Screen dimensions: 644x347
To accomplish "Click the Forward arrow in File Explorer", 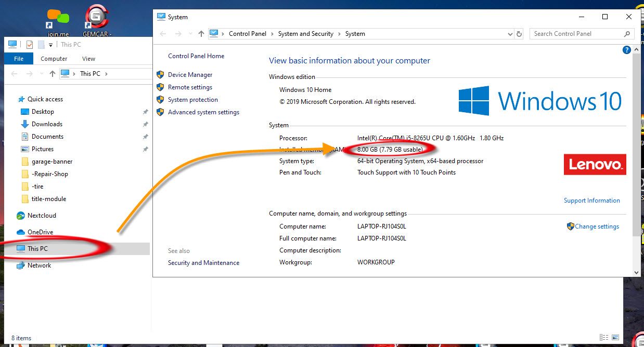I will click(x=29, y=74).
